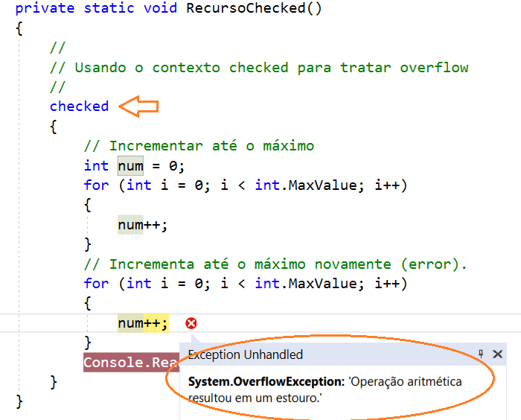The width and height of the screenshot is (521, 420).
Task: Click the red exception error icon
Action: tap(191, 323)
